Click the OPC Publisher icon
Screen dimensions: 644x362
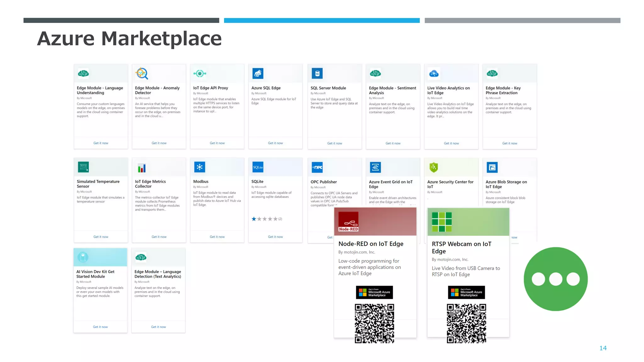click(x=317, y=167)
